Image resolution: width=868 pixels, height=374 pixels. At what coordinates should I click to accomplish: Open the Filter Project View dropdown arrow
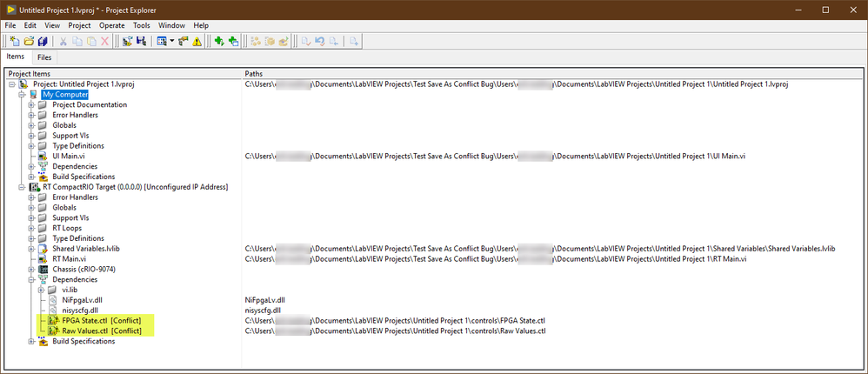[x=171, y=41]
